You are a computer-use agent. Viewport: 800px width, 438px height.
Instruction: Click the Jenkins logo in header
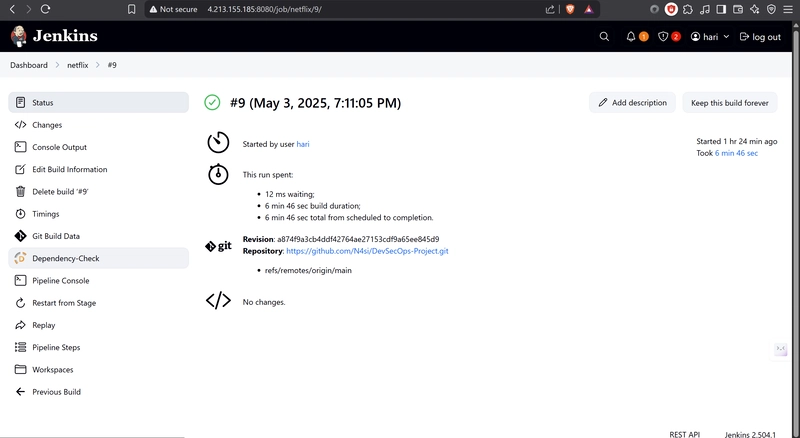(55, 37)
